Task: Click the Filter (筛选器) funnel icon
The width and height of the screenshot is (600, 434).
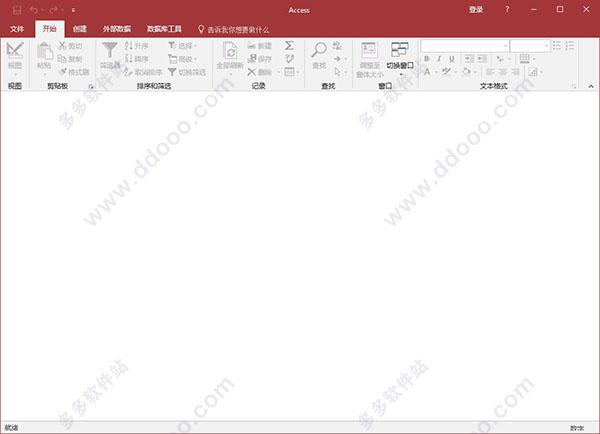Action: point(109,50)
